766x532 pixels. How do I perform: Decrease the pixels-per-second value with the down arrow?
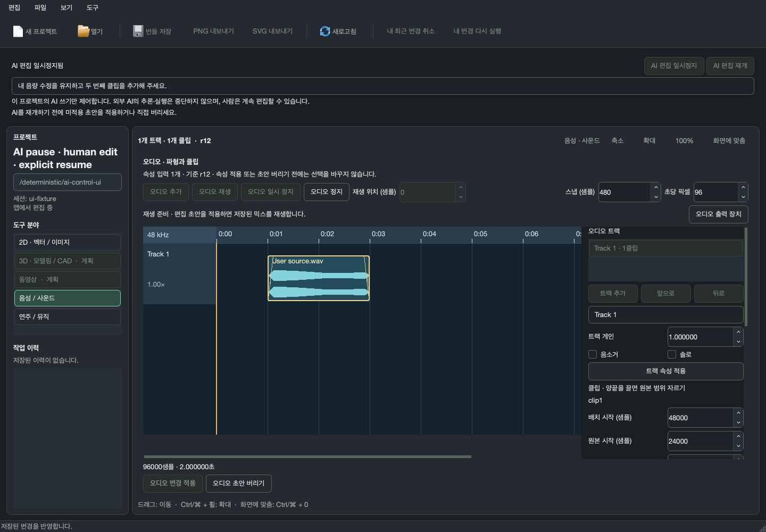click(x=743, y=197)
